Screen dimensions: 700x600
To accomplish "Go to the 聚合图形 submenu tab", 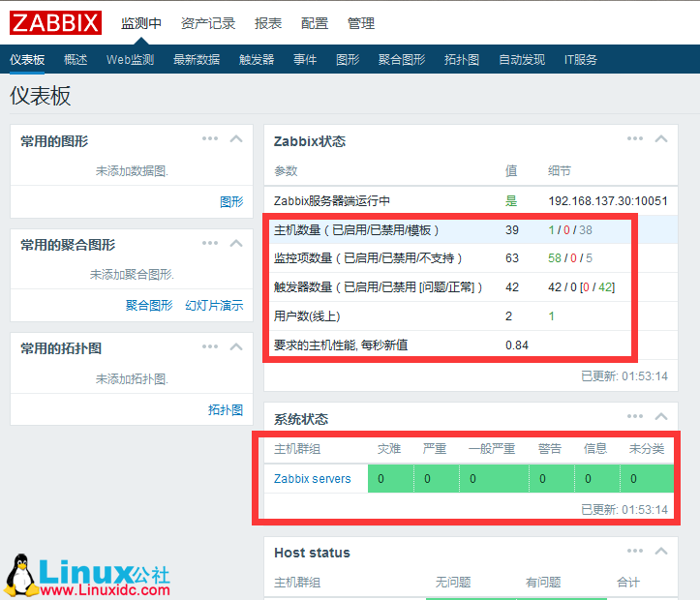I will tap(402, 59).
